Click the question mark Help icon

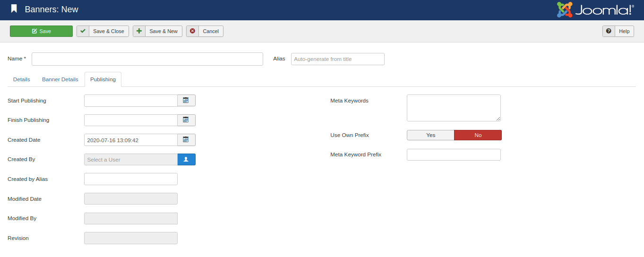(x=609, y=31)
